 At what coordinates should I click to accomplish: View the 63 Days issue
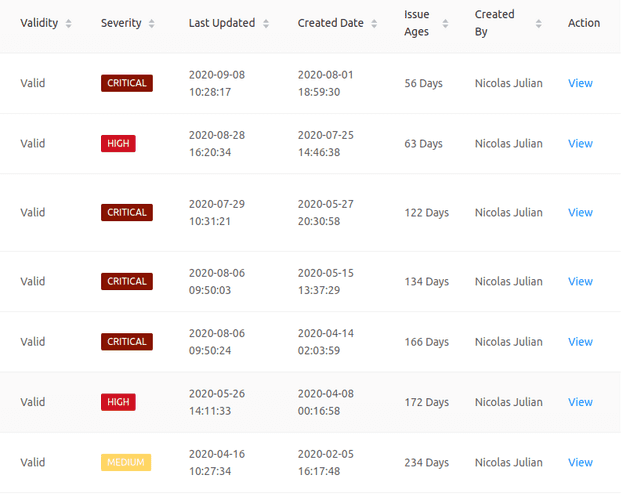580,143
